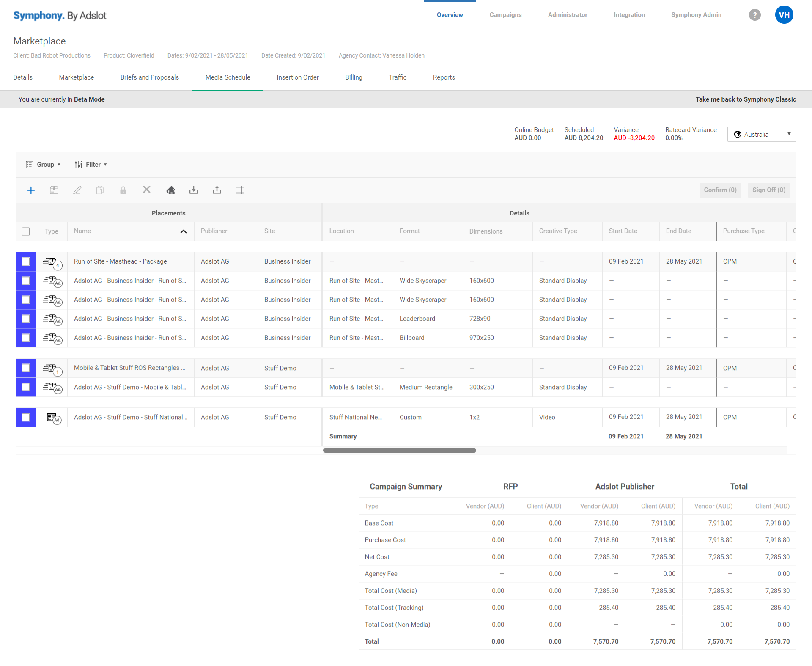The height and width of the screenshot is (666, 812).
Task: Click the type icon of the 970x250 Billboard row
Action: (x=52, y=339)
